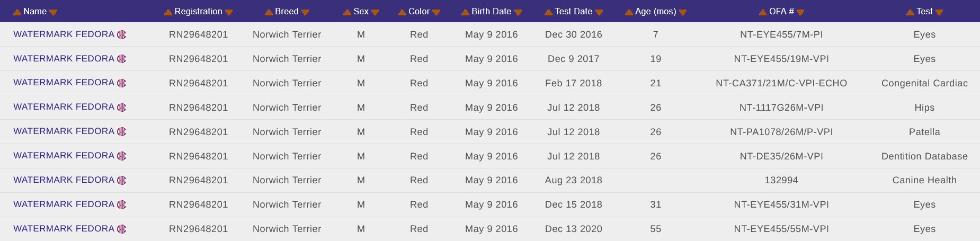Select OFA number NT-DE35/26M-VPI cell
Viewport: 980px width, 241px height.
click(x=781, y=156)
